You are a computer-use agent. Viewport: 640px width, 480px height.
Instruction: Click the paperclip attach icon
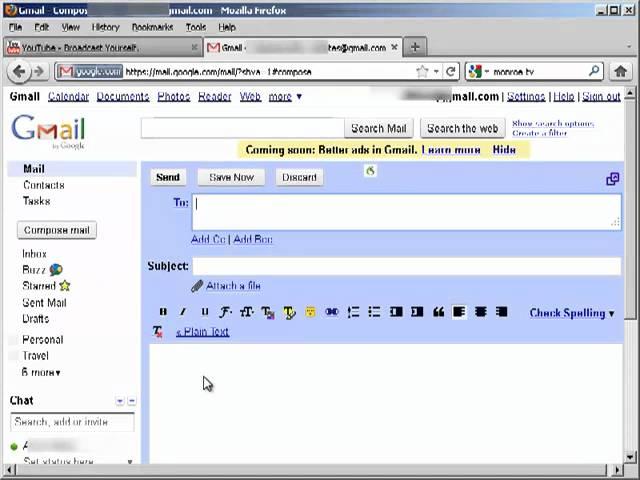click(x=197, y=286)
